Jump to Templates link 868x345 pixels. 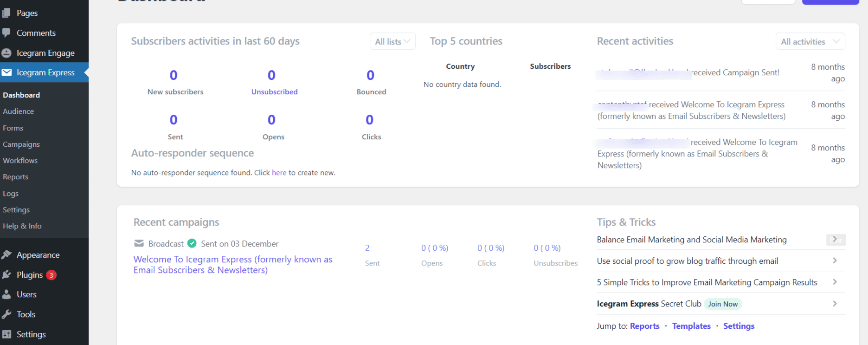click(x=691, y=326)
